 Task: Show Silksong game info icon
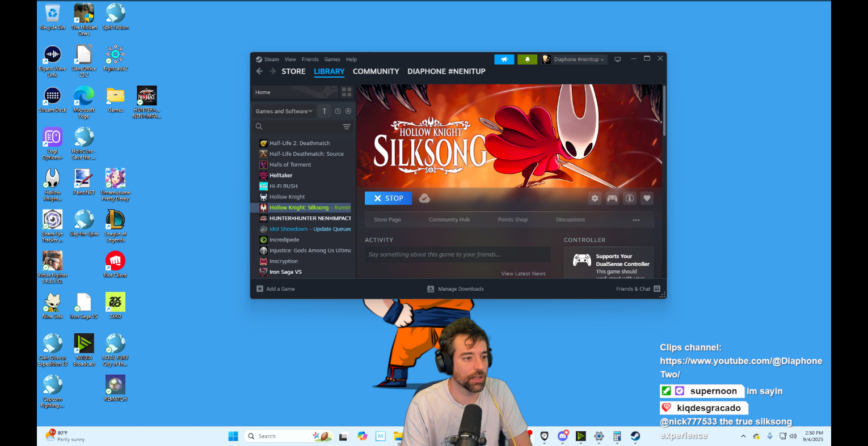click(x=630, y=198)
